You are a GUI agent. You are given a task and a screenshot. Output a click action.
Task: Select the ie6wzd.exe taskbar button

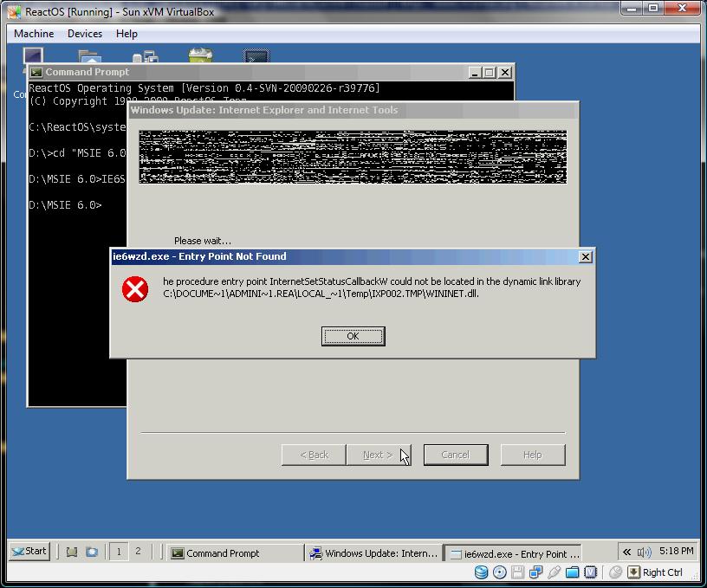click(513, 553)
